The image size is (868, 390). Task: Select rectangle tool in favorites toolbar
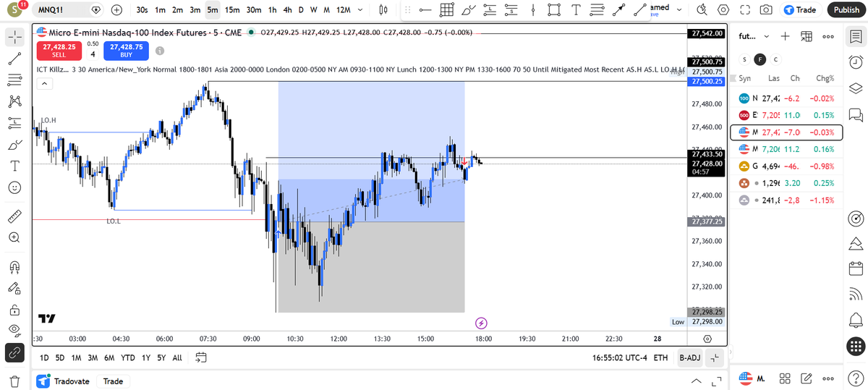554,10
